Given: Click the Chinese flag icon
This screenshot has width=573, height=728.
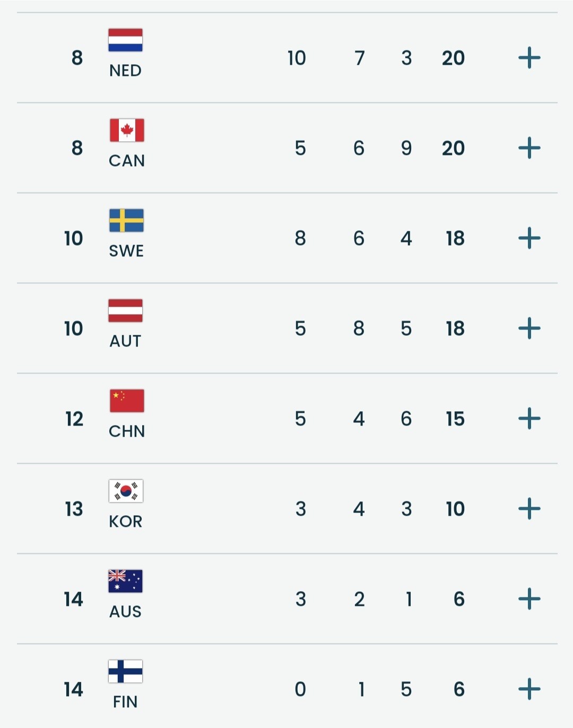Looking at the screenshot, I should coord(127,401).
